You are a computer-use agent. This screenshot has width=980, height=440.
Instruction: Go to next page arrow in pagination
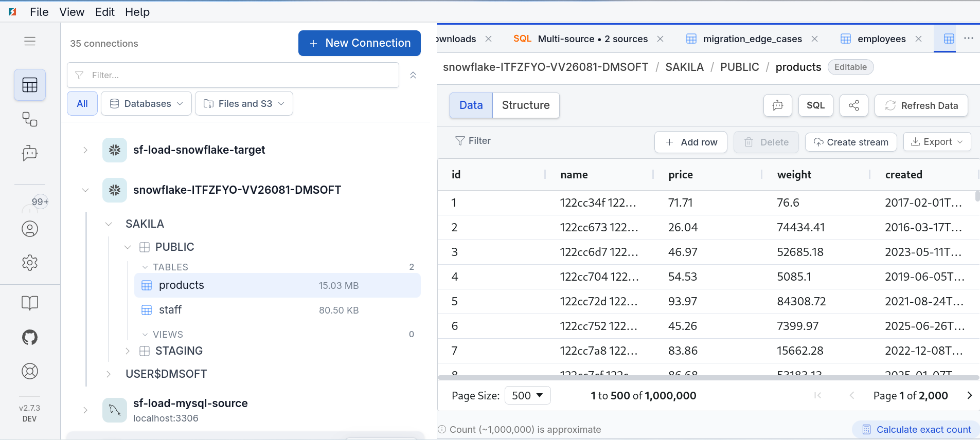point(969,395)
